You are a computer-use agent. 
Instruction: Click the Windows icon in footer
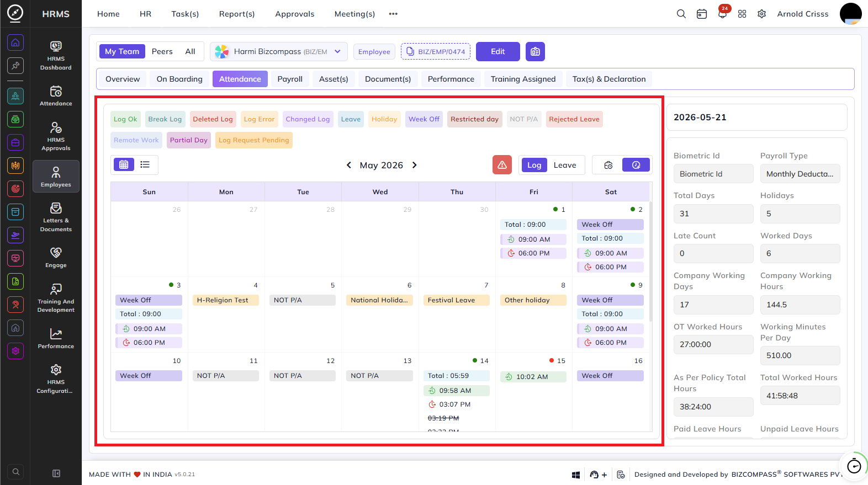point(575,475)
